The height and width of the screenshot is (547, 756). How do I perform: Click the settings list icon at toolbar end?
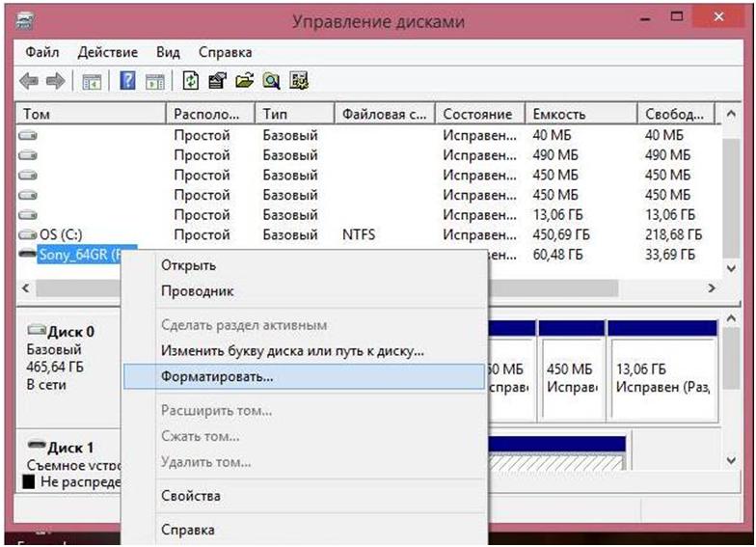pyautogui.click(x=299, y=81)
